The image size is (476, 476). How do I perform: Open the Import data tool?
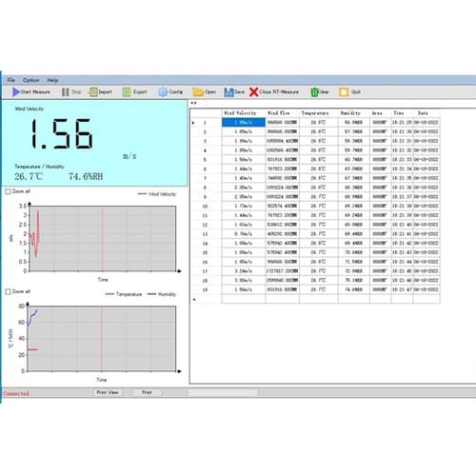point(93,92)
